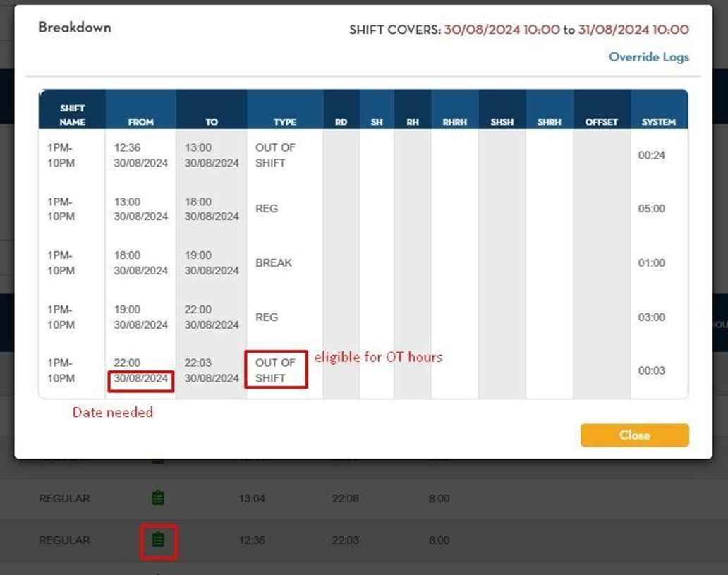
Task: Click 22:03 time in background table
Action: click(x=345, y=540)
